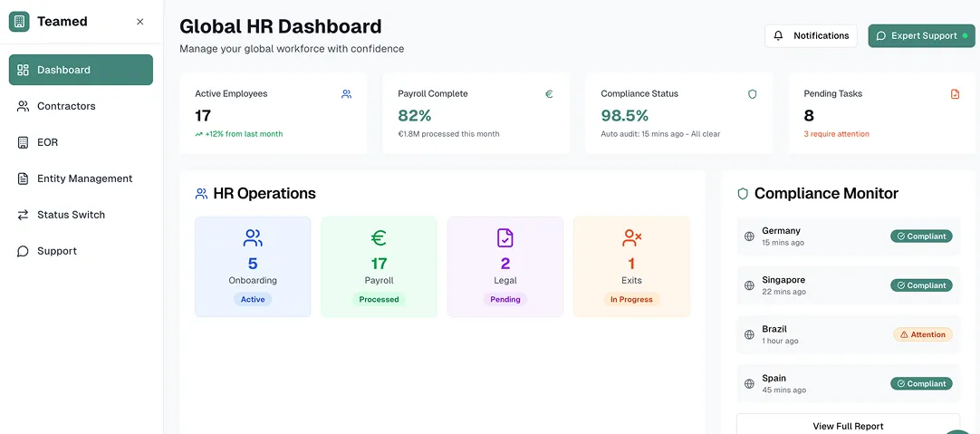Open View Full Report
Viewport: 980px width, 434px height.
click(848, 425)
